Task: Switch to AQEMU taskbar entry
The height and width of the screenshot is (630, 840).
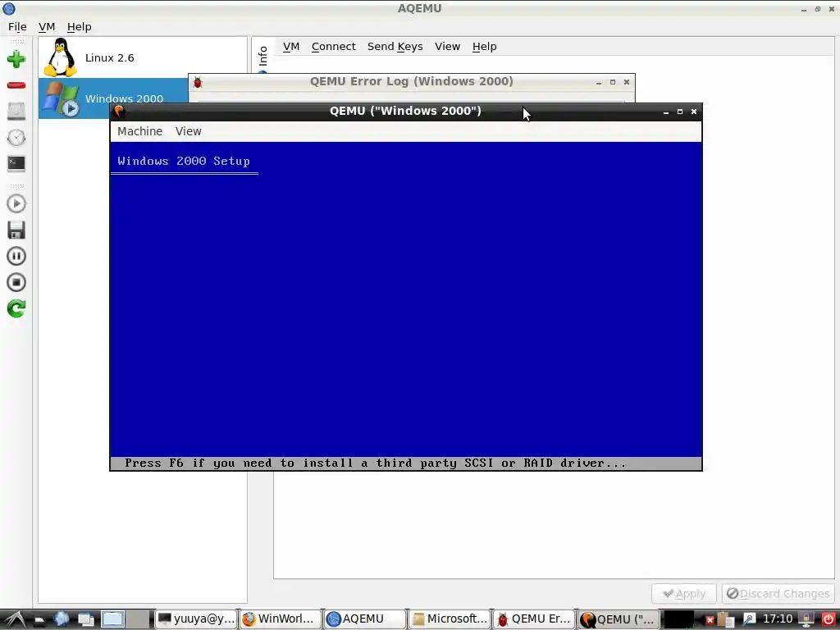Action: [364, 619]
